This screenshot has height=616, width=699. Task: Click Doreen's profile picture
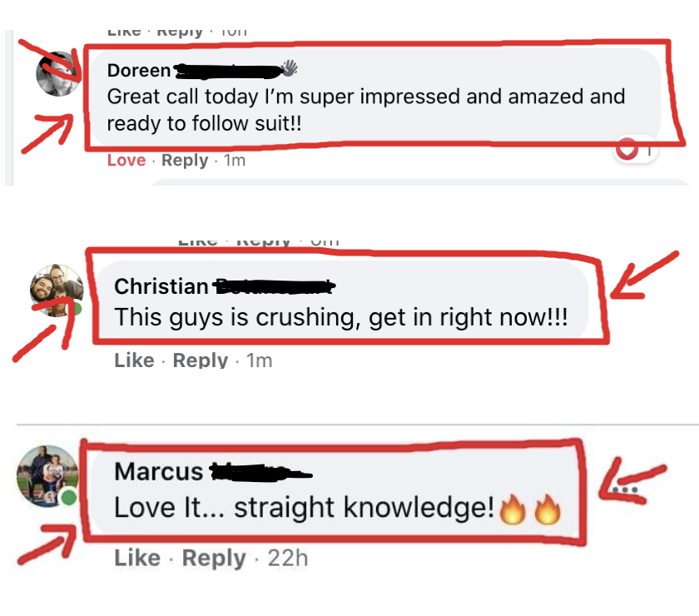coord(58,73)
